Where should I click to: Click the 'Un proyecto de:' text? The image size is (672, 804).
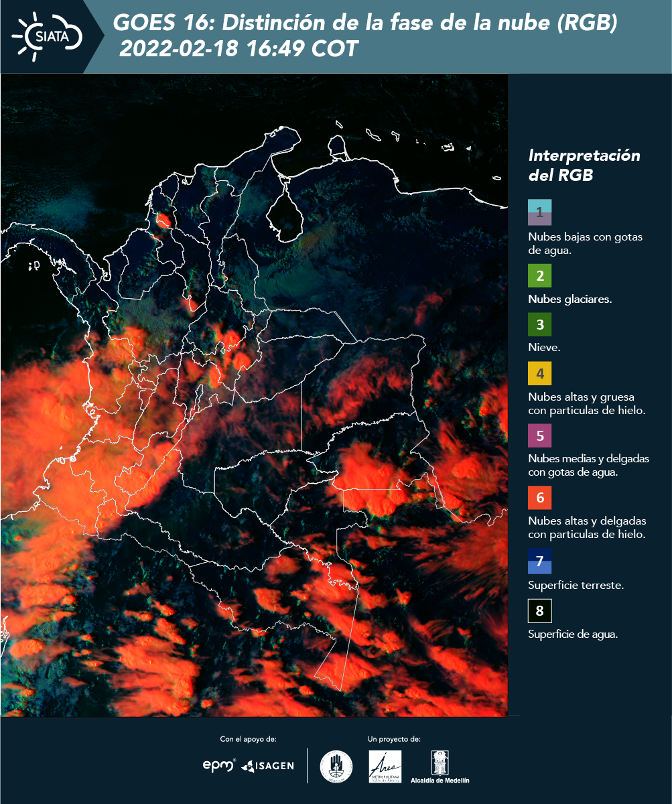tap(394, 740)
